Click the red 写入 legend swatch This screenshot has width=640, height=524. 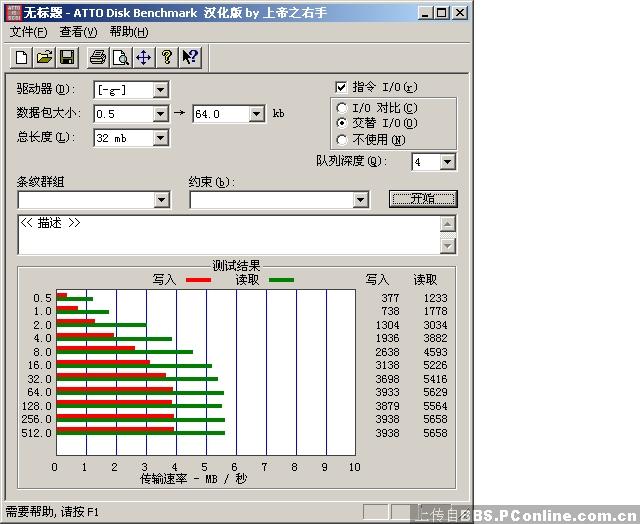(x=198, y=280)
